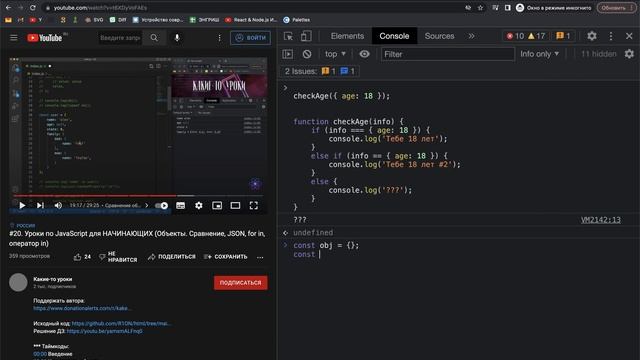The height and width of the screenshot is (360, 640).
Task: Click the 10 errors counter badge
Action: 515,36
